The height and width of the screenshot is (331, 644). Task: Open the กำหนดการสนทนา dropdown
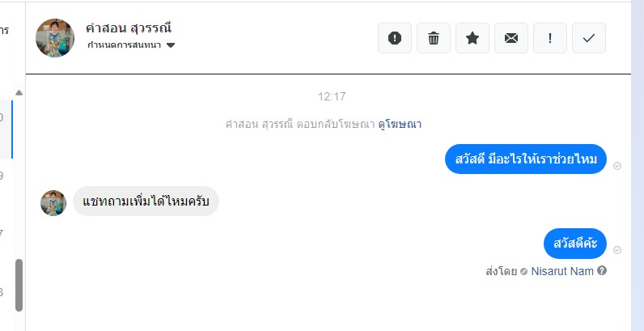click(125, 45)
